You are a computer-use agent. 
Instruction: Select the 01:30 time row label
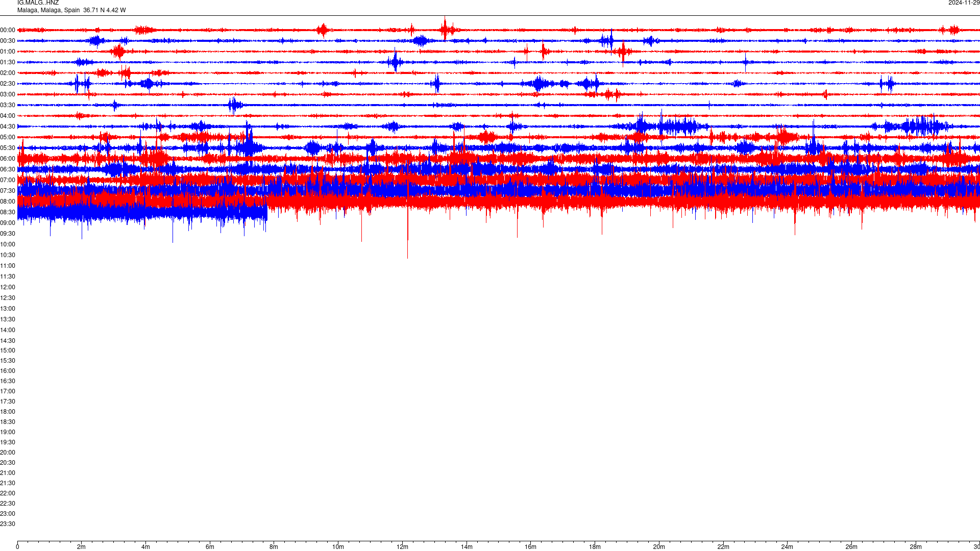(8, 62)
